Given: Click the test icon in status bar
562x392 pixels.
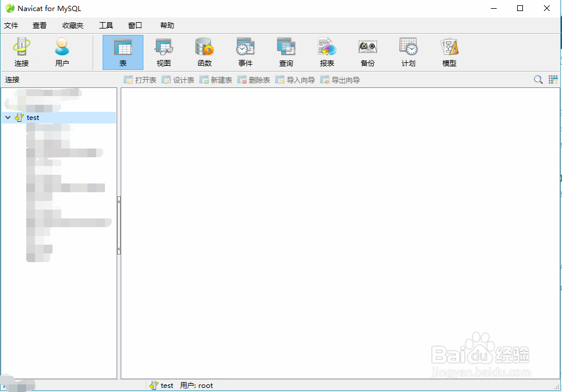Looking at the screenshot, I should pos(154,385).
